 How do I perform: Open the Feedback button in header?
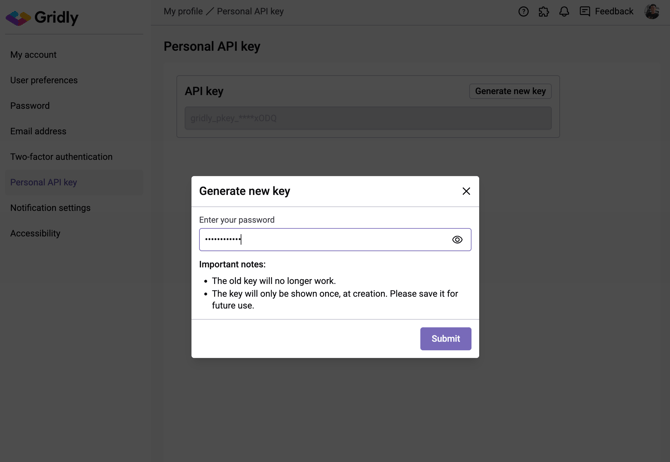pyautogui.click(x=606, y=12)
